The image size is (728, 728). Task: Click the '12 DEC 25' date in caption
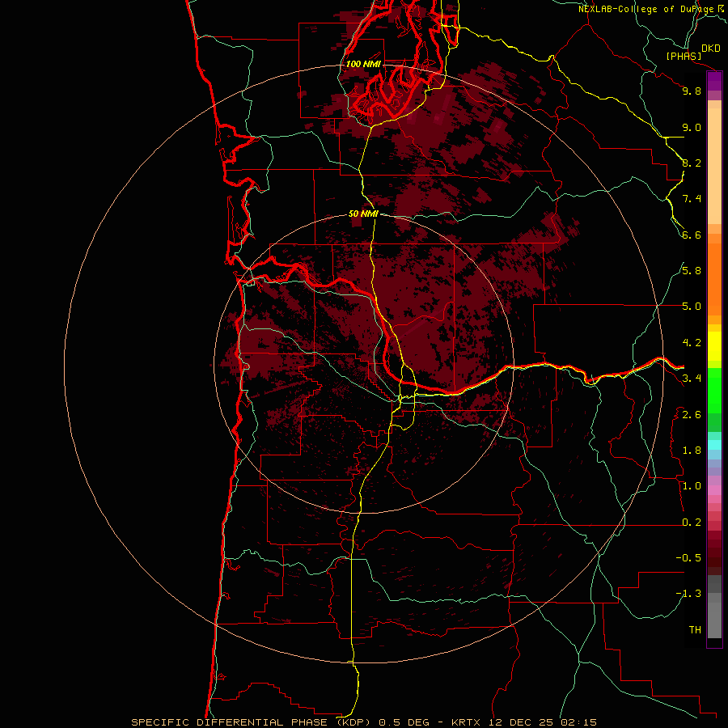click(x=520, y=722)
